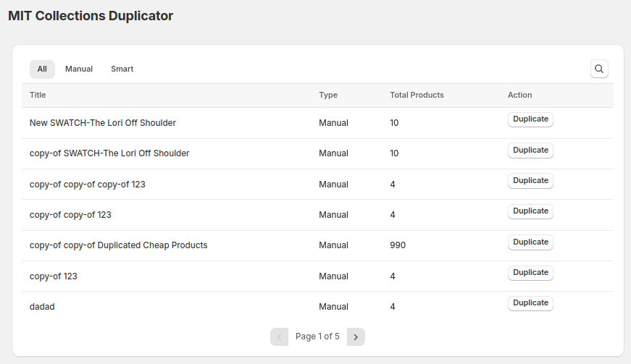Open the collection search magnifier icon
This screenshot has height=364, width=631.
tap(599, 69)
